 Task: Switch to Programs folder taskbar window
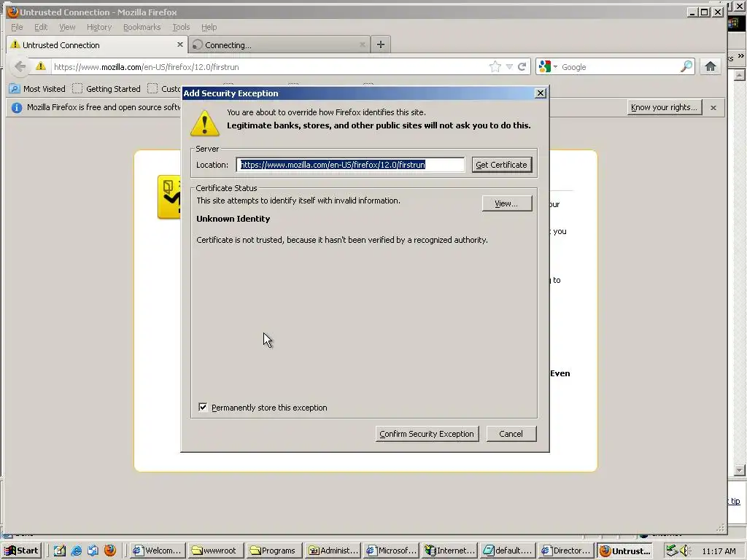point(274,551)
